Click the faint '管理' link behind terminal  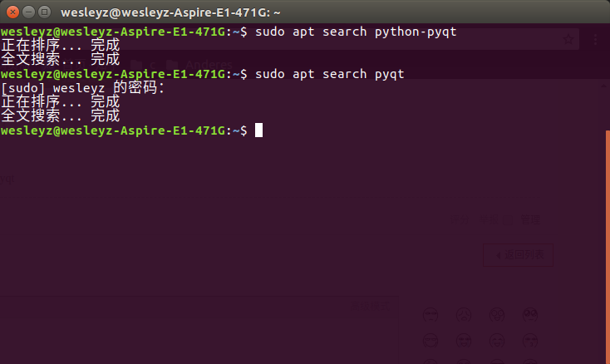530,220
